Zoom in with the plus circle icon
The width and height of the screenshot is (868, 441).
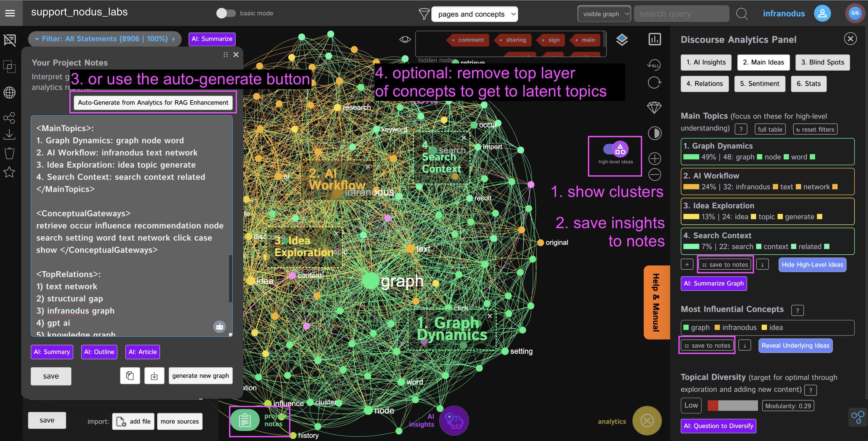pos(654,158)
